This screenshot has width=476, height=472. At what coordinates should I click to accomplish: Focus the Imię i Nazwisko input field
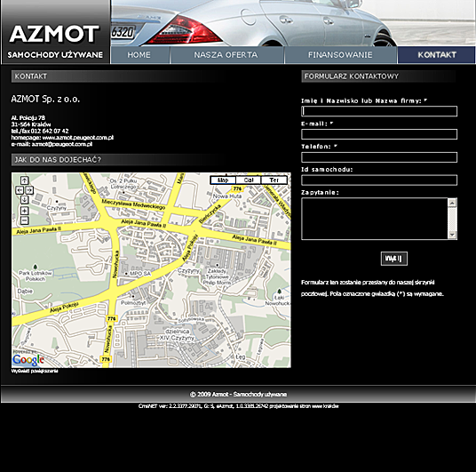coord(379,111)
